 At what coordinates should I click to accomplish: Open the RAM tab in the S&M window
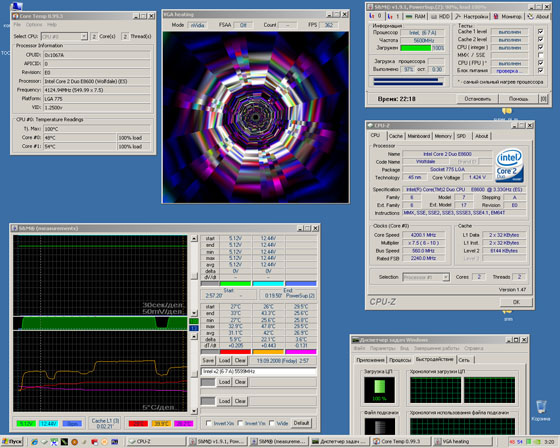(x=416, y=16)
